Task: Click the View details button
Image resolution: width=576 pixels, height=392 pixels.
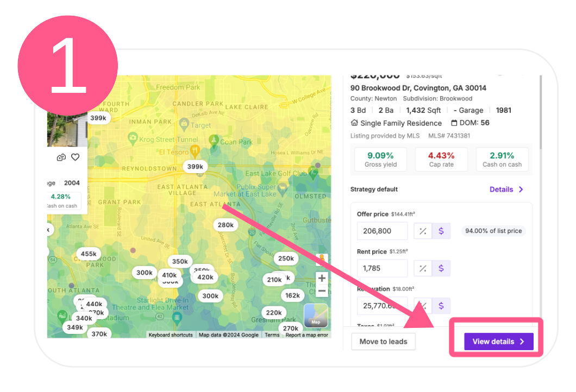Action: 498,342
